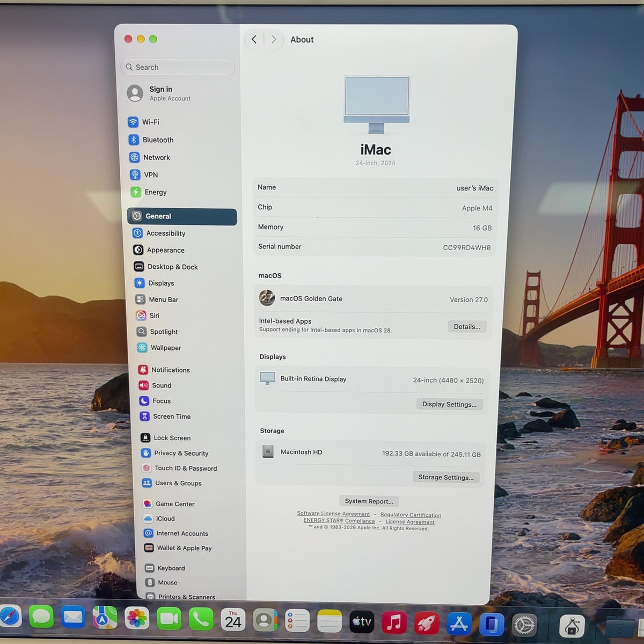Open Accessibility settings
Image resolution: width=644 pixels, height=644 pixels.
[x=159, y=233]
